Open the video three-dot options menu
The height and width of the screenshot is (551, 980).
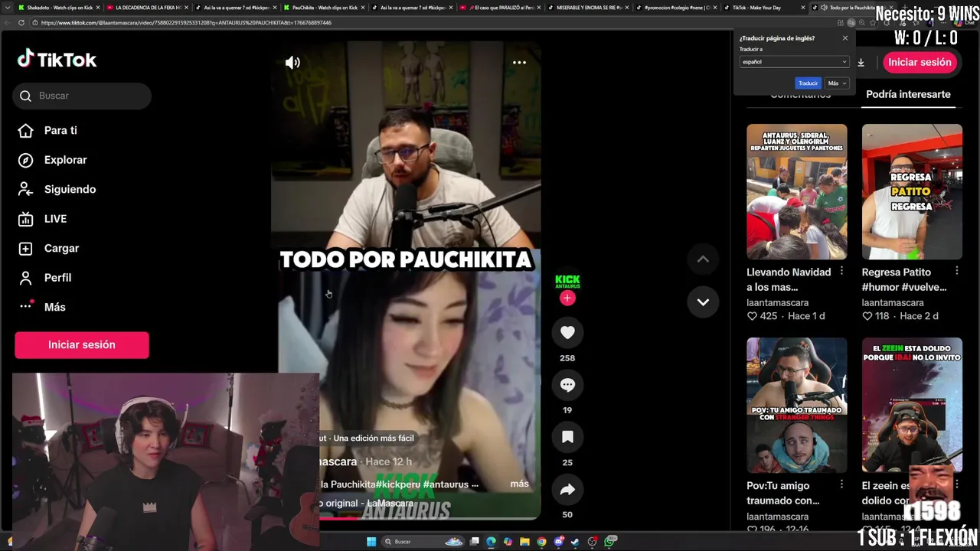coord(519,63)
